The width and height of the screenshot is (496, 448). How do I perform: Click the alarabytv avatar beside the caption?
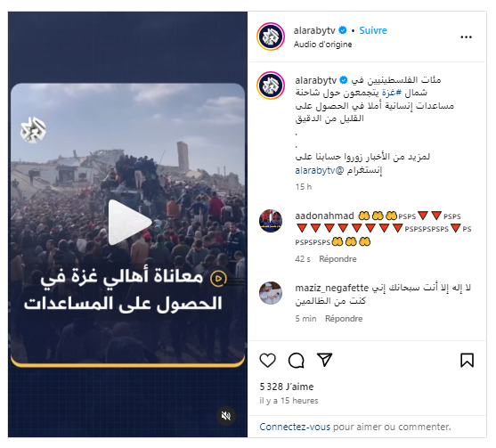click(271, 86)
